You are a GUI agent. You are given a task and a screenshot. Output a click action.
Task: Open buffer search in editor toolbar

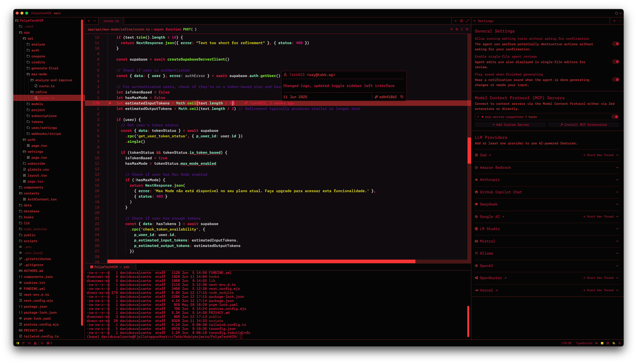click(452, 29)
